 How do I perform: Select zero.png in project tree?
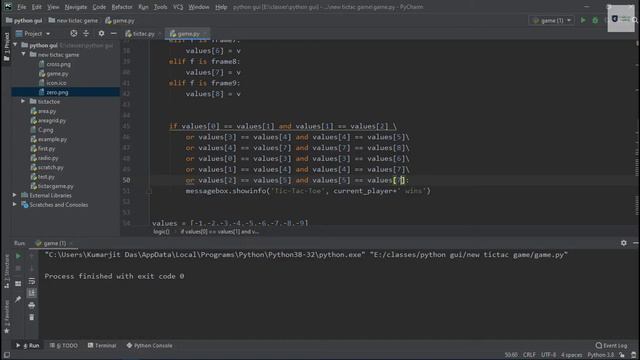point(57,92)
